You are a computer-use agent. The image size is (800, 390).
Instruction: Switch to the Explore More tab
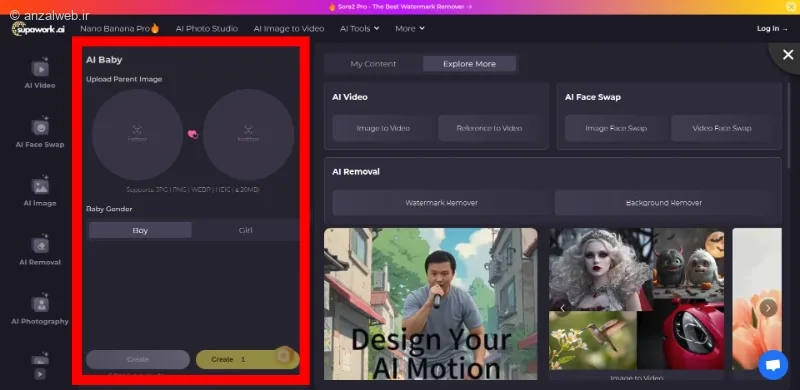point(469,64)
